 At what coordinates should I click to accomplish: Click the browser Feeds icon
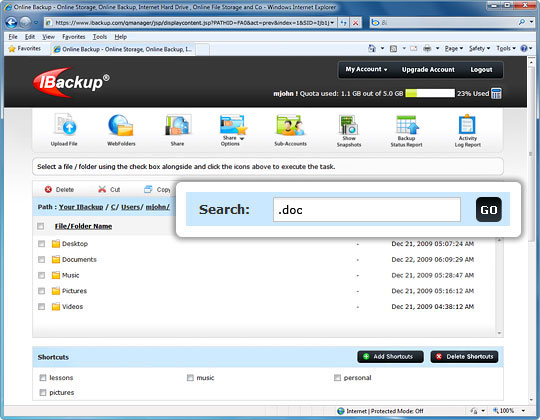click(393, 49)
